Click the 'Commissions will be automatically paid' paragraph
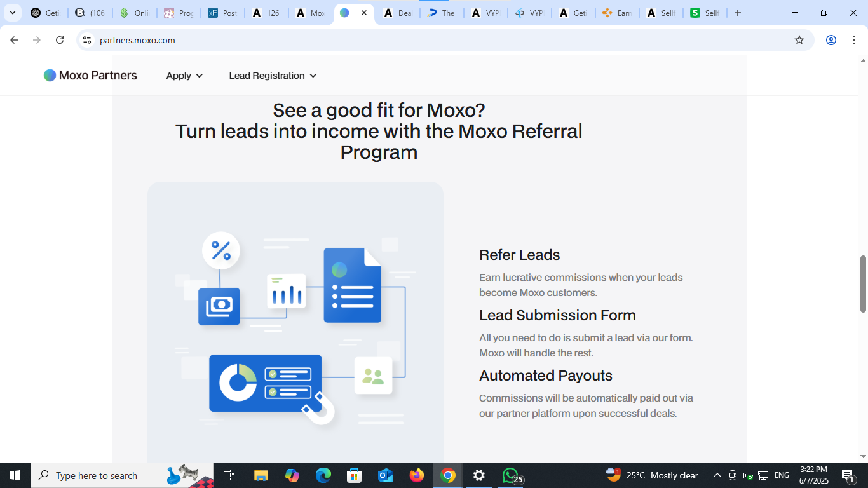 (x=586, y=406)
